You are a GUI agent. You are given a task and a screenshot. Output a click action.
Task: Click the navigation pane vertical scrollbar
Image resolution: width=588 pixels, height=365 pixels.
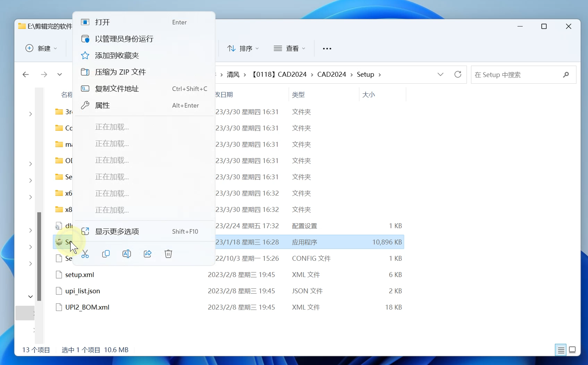coord(39,256)
